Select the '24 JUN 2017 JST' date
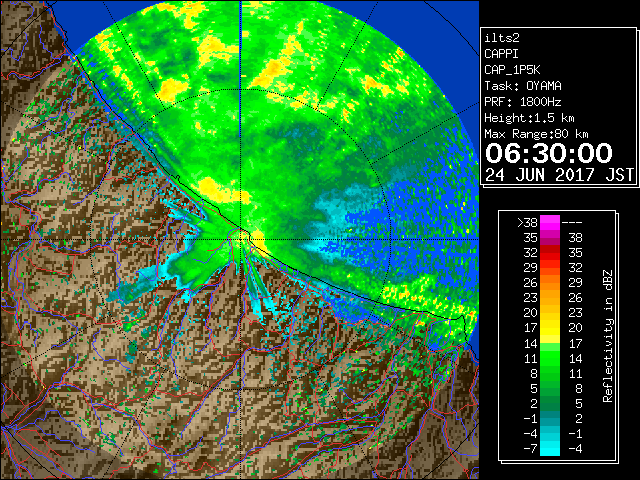640x480 pixels. (x=559, y=175)
